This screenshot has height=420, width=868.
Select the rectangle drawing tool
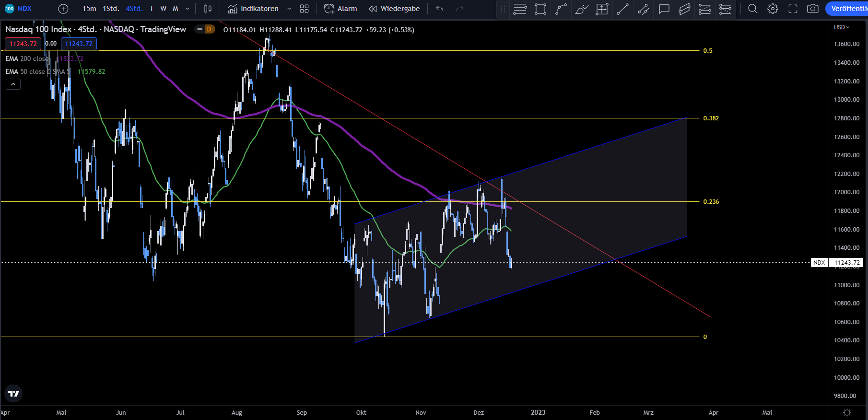(x=540, y=9)
